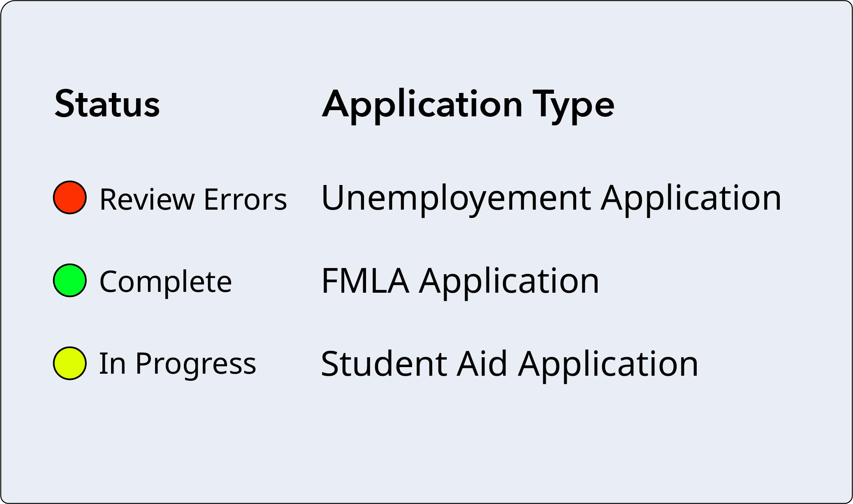Click the word Errors in status column

(x=245, y=200)
